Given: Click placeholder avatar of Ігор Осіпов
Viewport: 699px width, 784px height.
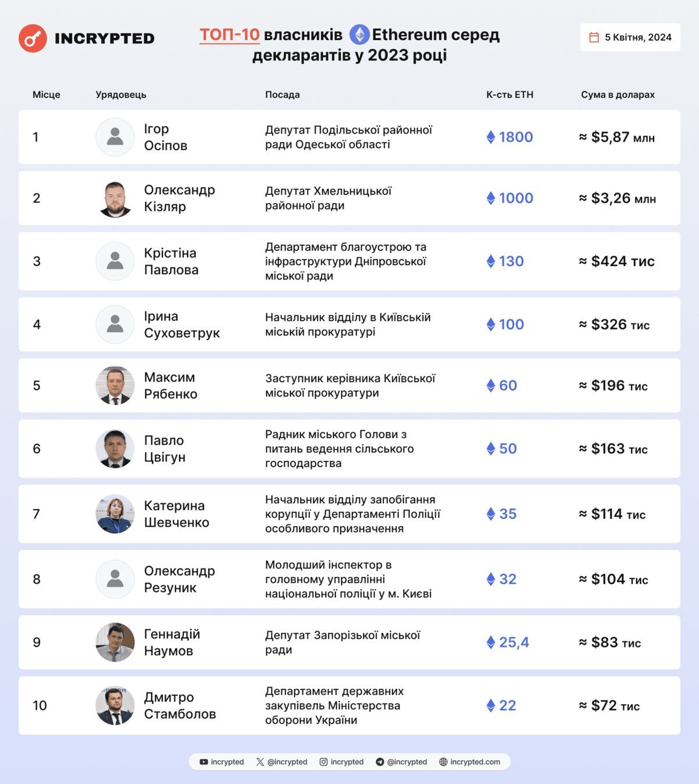Looking at the screenshot, I should pyautogui.click(x=115, y=137).
